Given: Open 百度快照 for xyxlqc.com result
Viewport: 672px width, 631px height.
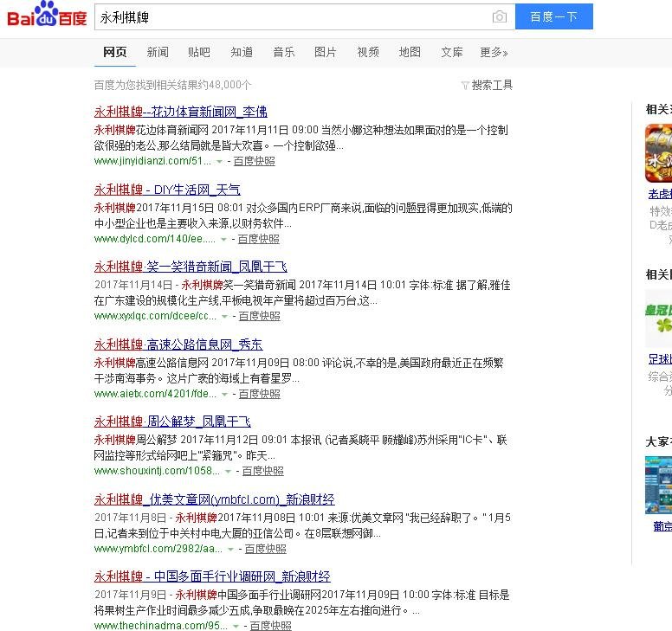Looking at the screenshot, I should (259, 316).
